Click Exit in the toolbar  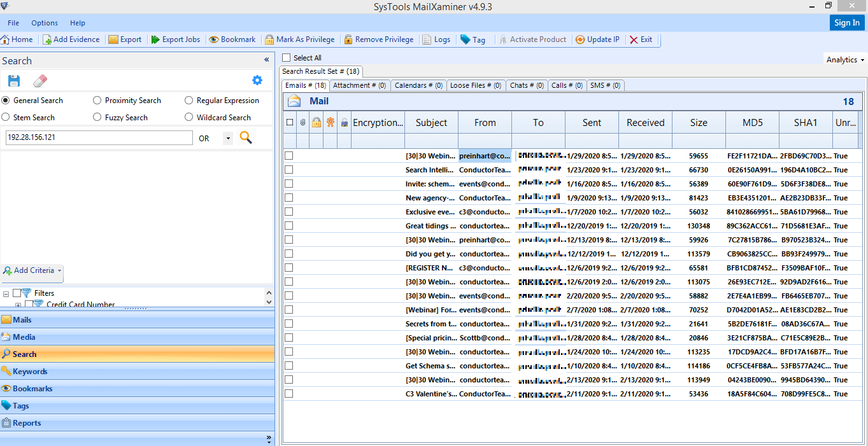(641, 39)
